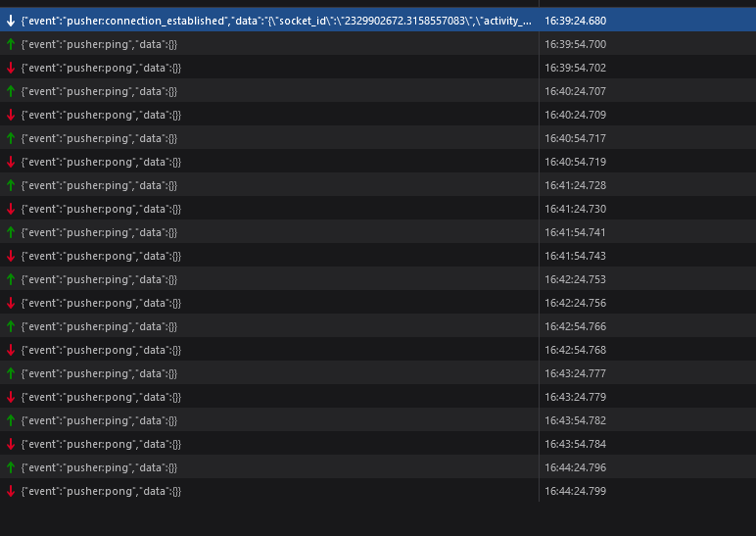
Task: Click the red received arrow at 16:40:24.709
Action: pos(11,115)
